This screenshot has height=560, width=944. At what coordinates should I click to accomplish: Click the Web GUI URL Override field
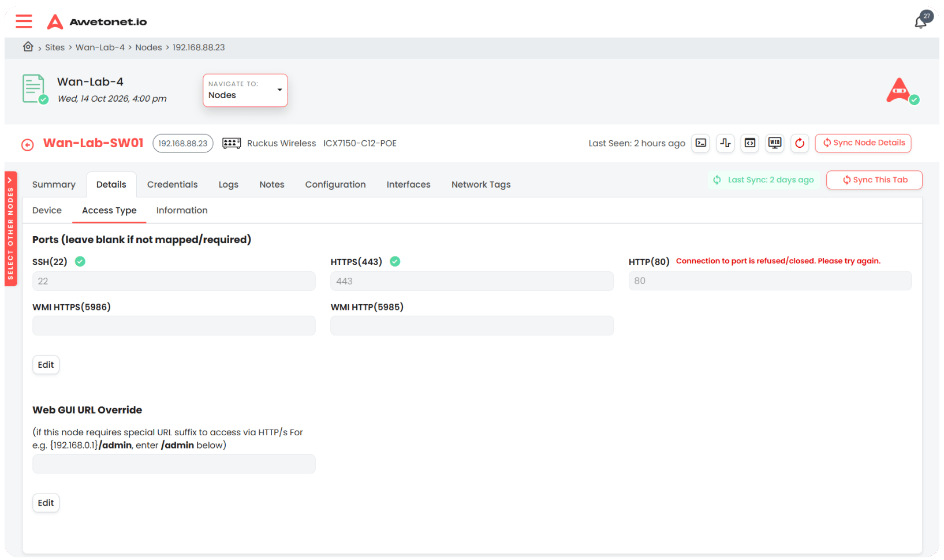[174, 464]
